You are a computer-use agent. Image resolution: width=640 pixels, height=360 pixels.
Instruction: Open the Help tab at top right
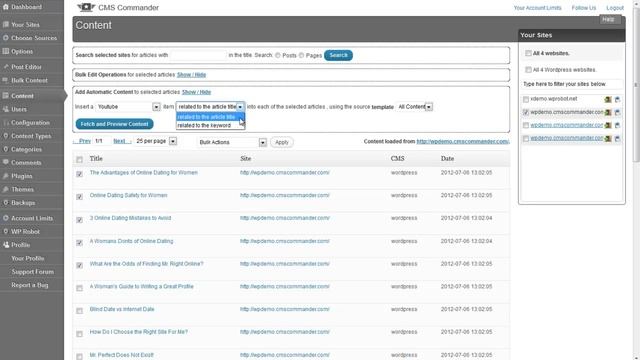pyautogui.click(x=609, y=19)
